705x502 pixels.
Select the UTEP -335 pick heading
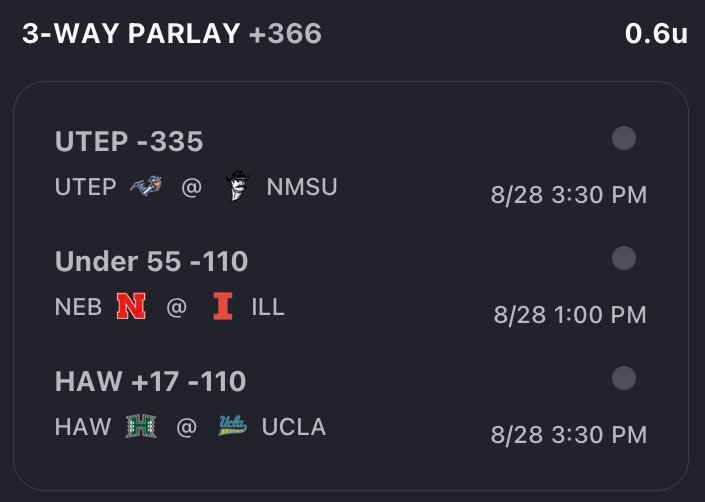(129, 141)
